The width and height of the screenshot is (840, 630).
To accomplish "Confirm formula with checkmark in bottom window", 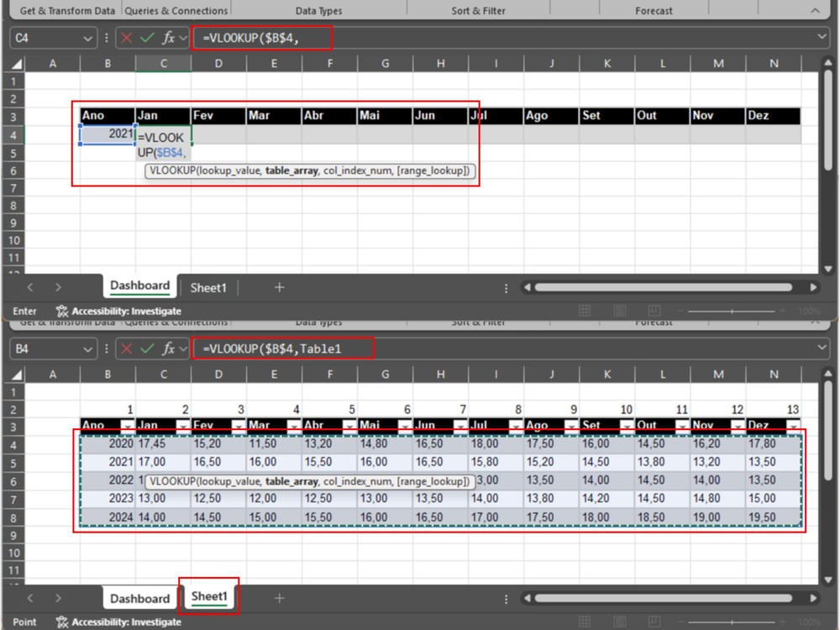I will tap(147, 349).
